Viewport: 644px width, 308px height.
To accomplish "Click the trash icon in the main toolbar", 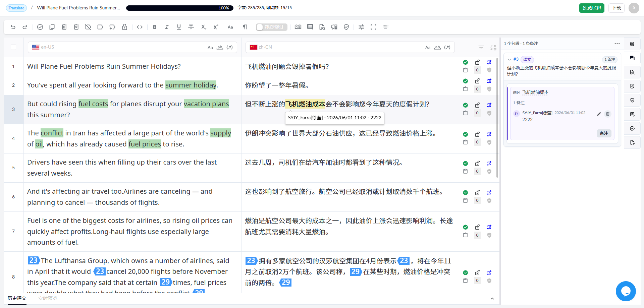I will [x=64, y=27].
